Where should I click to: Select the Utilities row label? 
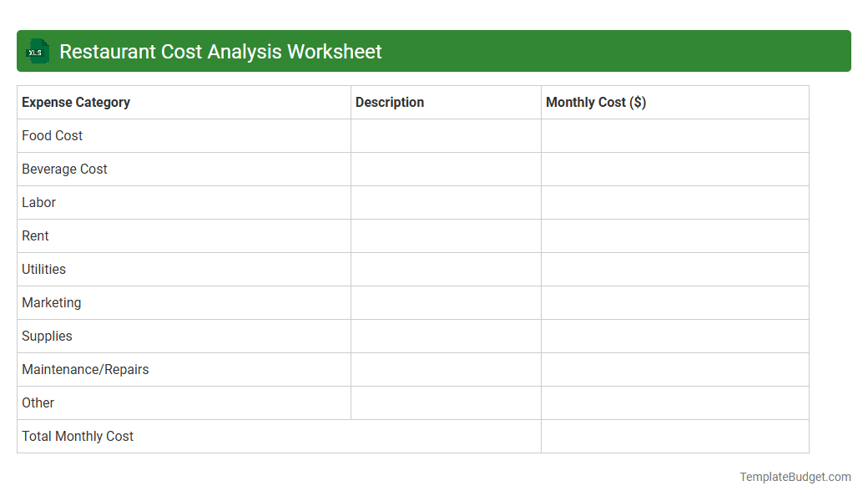(x=43, y=269)
